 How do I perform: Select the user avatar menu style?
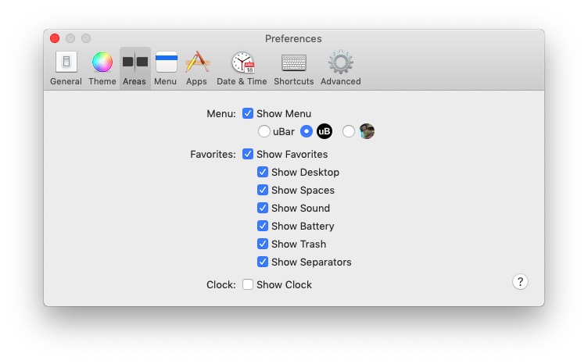tap(349, 131)
